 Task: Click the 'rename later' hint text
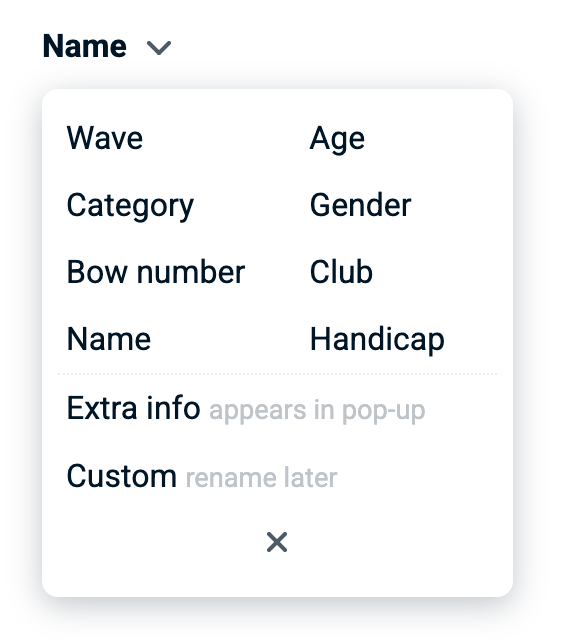point(261,478)
